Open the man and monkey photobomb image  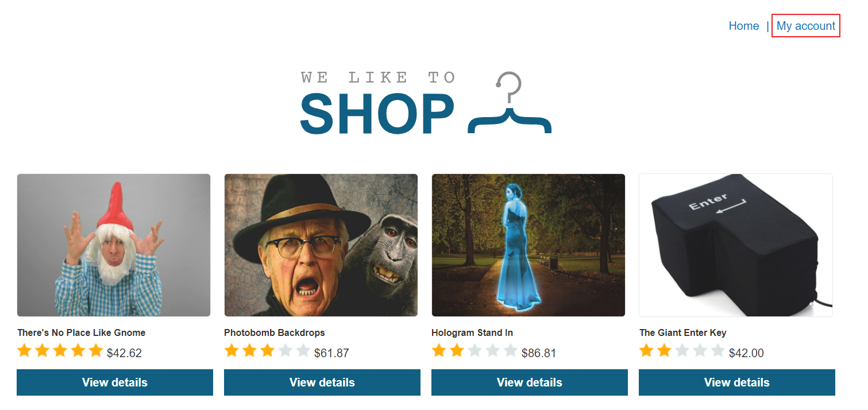321,245
